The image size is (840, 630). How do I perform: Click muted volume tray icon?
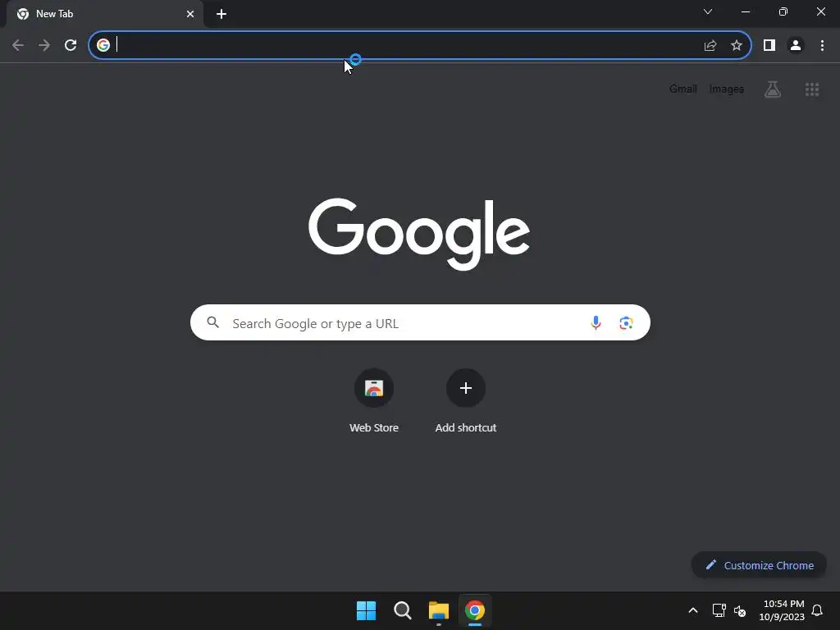pos(740,610)
